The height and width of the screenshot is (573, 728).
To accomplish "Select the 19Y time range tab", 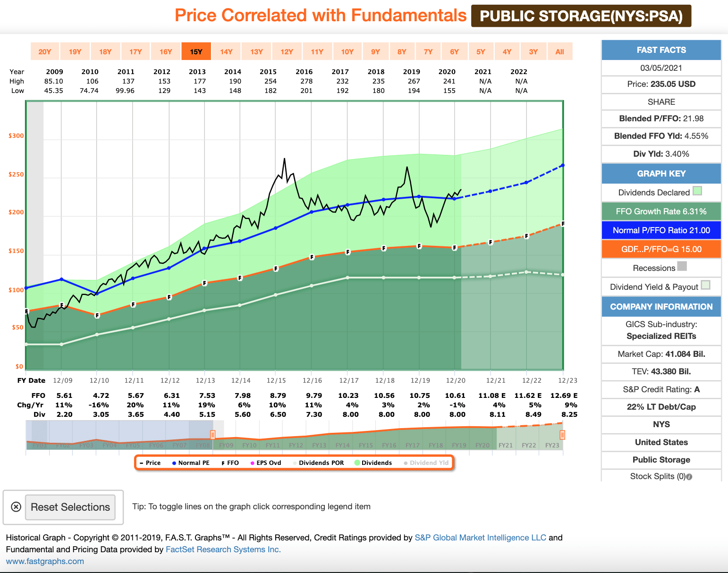I will coord(75,51).
